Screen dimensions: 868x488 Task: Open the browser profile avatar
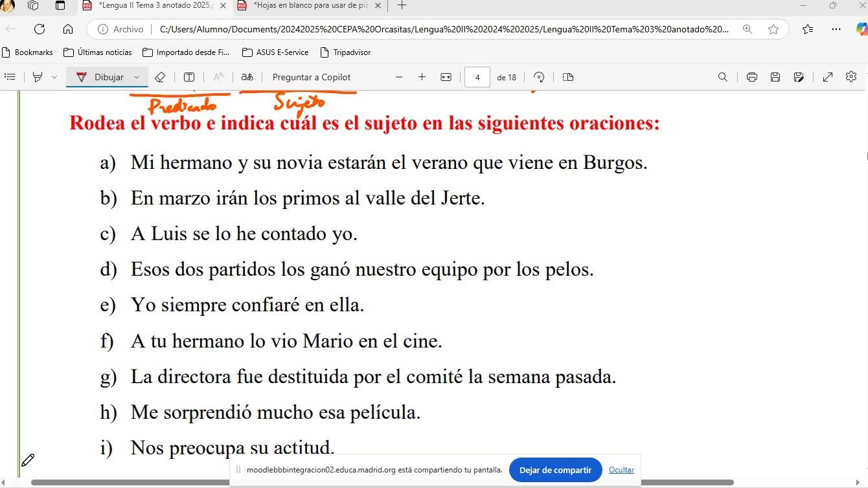[6, 6]
